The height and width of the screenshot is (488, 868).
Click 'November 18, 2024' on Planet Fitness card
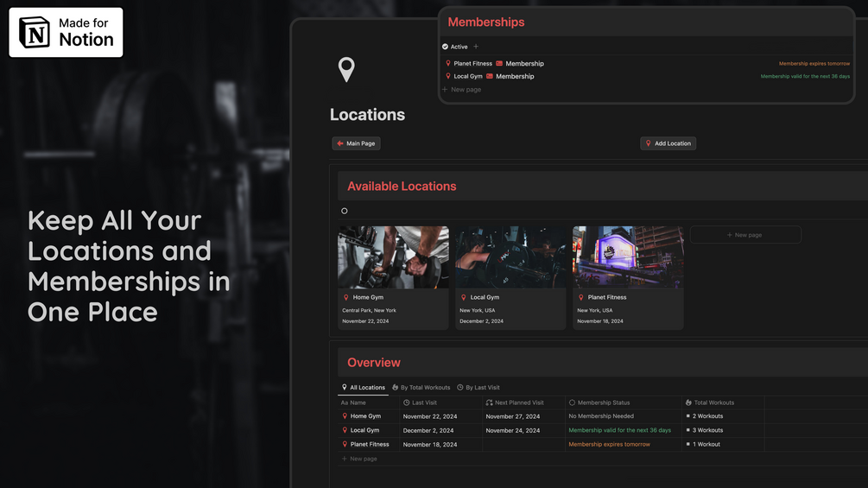(x=600, y=321)
